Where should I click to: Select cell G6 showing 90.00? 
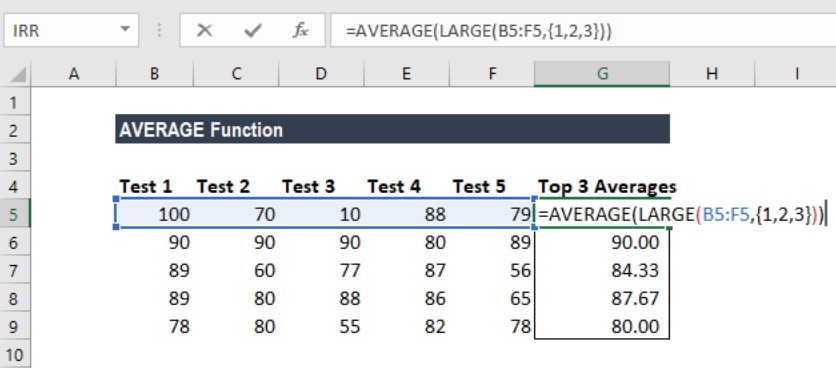click(602, 243)
